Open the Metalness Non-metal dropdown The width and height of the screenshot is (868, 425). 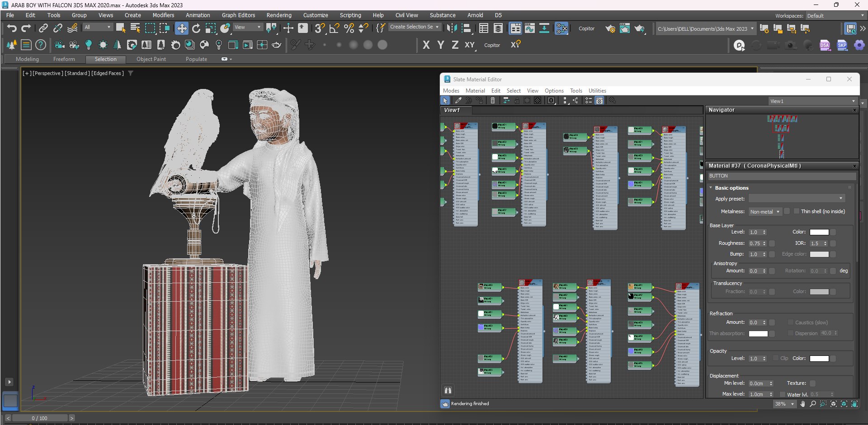765,212
